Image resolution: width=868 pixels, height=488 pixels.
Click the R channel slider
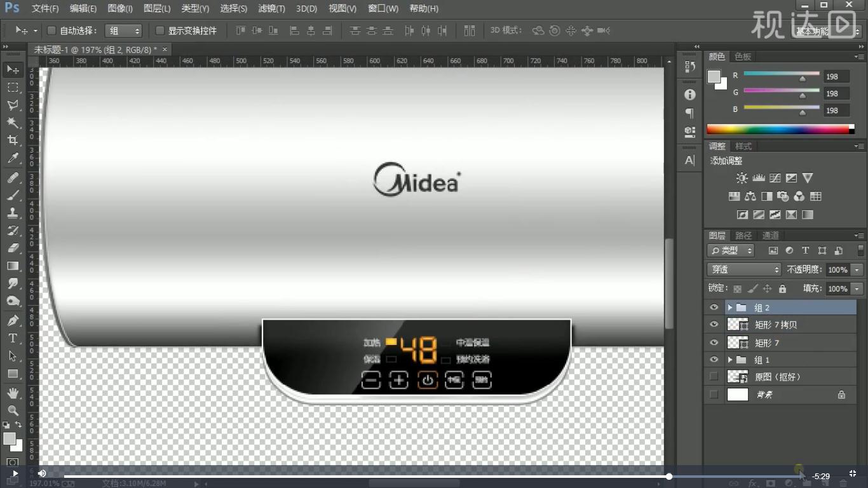point(782,76)
